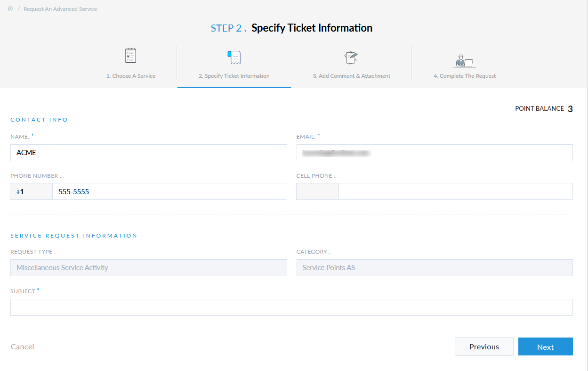Image resolution: width=588 pixels, height=371 pixels.
Task: Click inside the SUBJECT input field
Action: [x=291, y=307]
